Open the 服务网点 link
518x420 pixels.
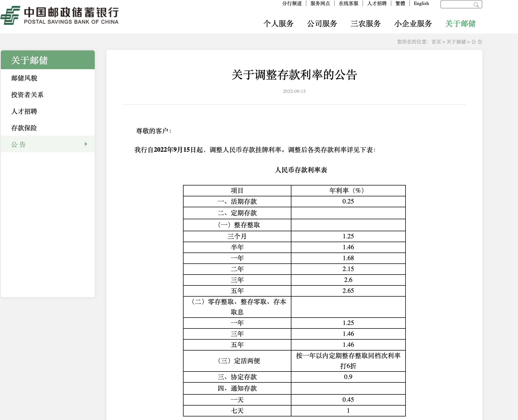pos(320,4)
